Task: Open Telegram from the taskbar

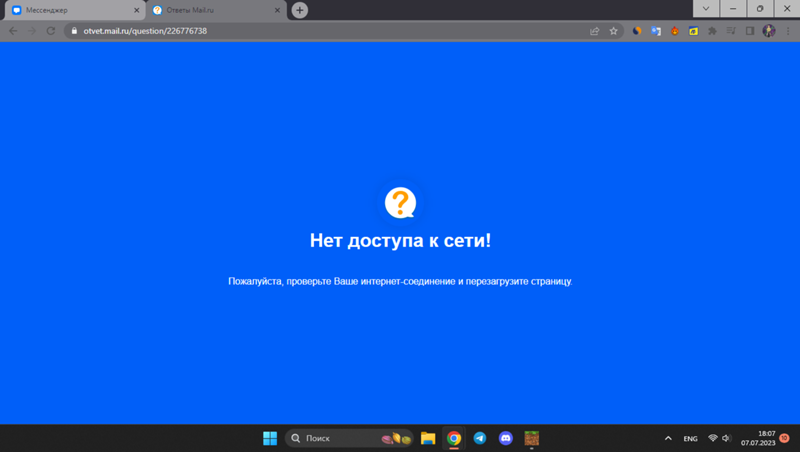Action: tap(480, 438)
